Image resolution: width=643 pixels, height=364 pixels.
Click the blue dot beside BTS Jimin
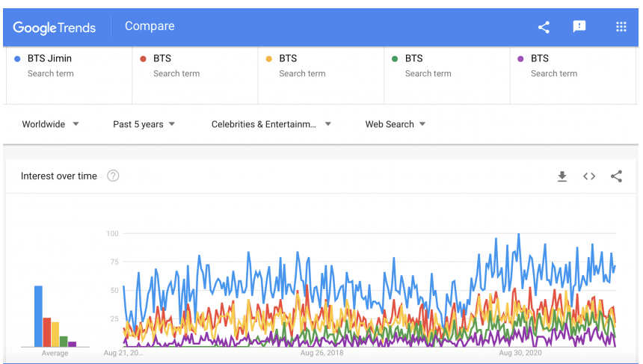coord(17,59)
